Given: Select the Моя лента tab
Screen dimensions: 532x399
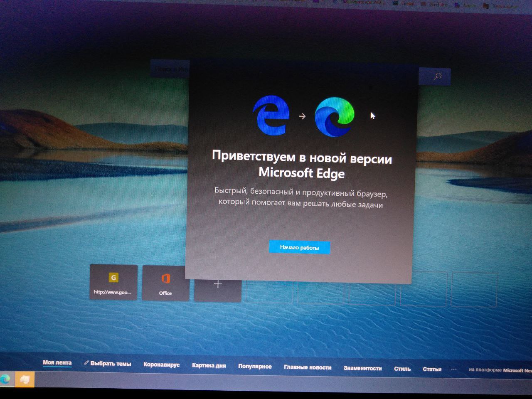Looking at the screenshot, I should pos(57,362).
